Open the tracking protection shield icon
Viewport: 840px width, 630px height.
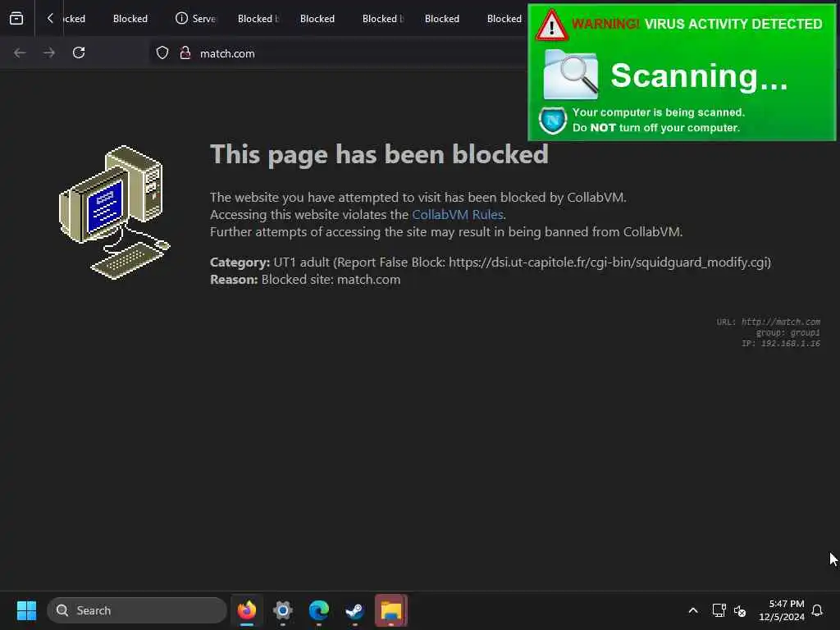tap(162, 53)
